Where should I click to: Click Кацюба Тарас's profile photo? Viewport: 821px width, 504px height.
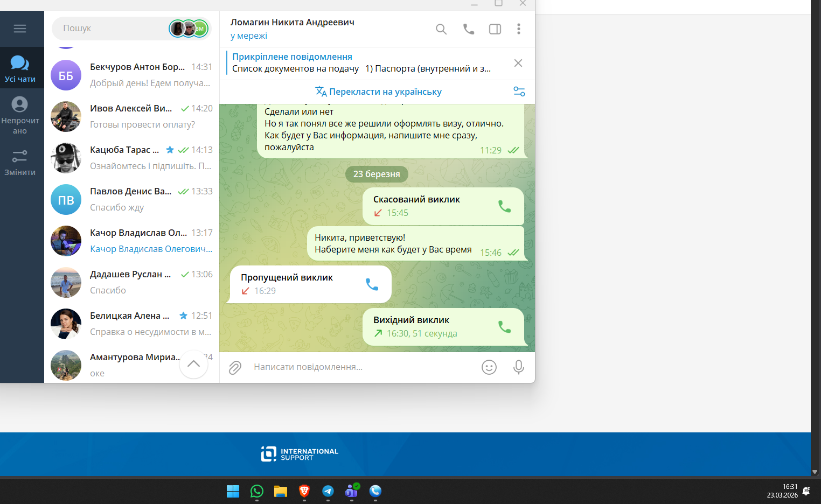coord(66,158)
